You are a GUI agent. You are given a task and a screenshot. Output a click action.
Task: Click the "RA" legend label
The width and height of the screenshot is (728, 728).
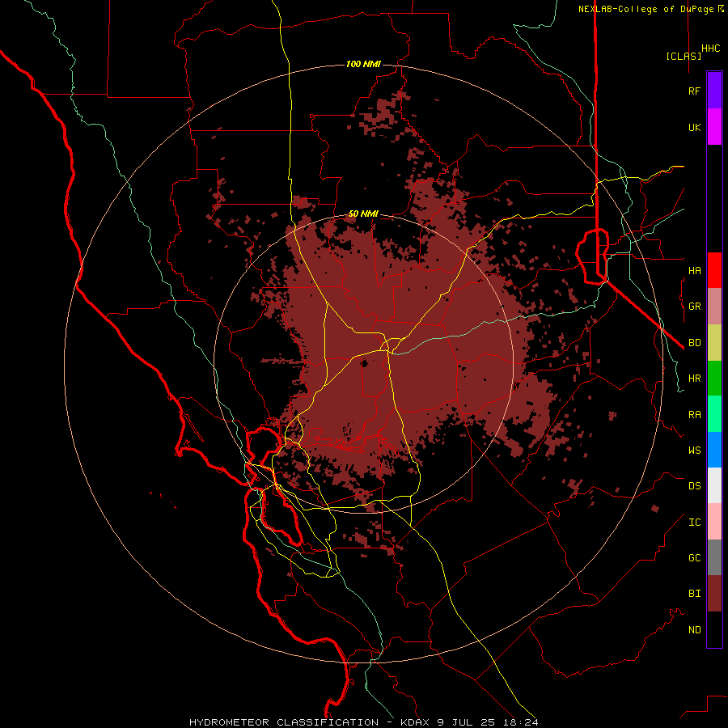[x=694, y=415]
